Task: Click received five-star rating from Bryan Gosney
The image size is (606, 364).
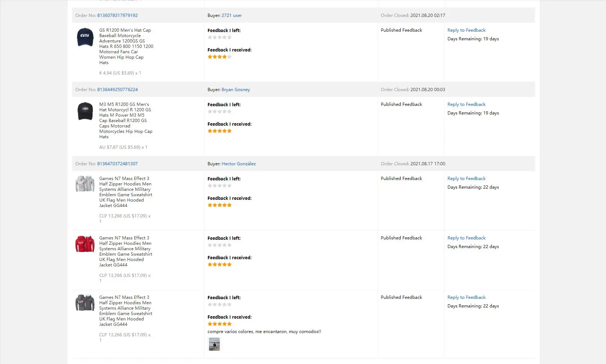Action: pyautogui.click(x=219, y=131)
